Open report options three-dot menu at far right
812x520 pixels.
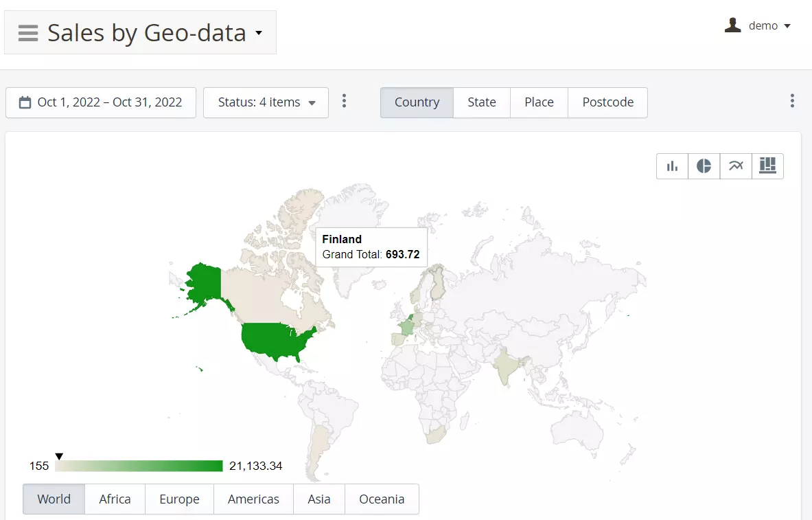(792, 102)
